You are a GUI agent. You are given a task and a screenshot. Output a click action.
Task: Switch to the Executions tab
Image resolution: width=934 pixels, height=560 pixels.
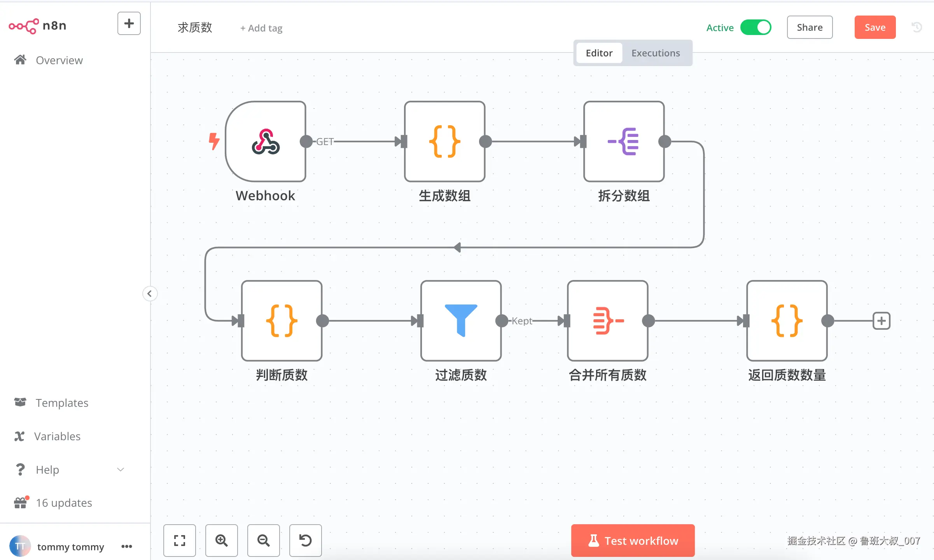(656, 53)
